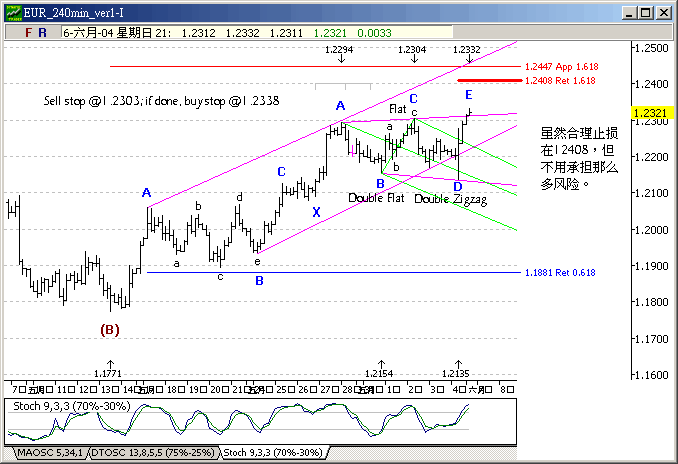The image size is (678, 464).
Task: Select the brown (B) wave label
Action: pos(110,330)
